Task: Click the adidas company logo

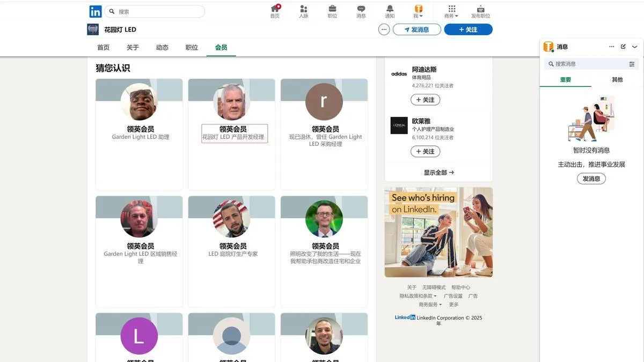Action: tap(399, 74)
